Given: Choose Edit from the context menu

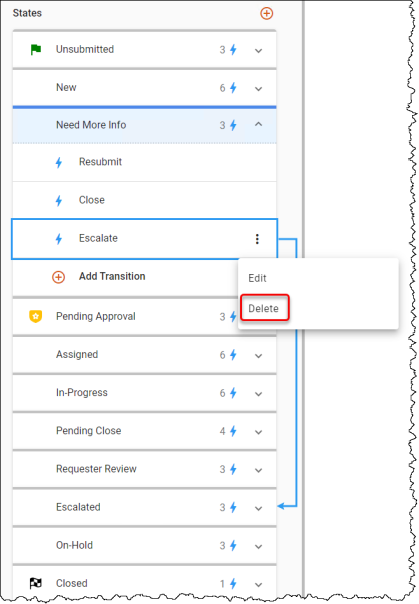Looking at the screenshot, I should [x=257, y=278].
